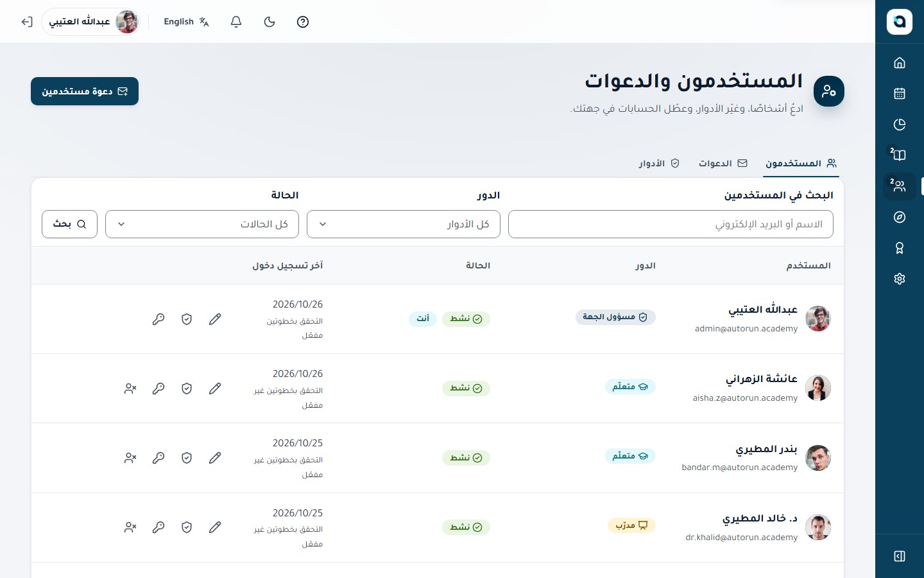Reset password key icon for عبدالله العتيبي
Screen dimensions: 924x578
[x=158, y=319]
